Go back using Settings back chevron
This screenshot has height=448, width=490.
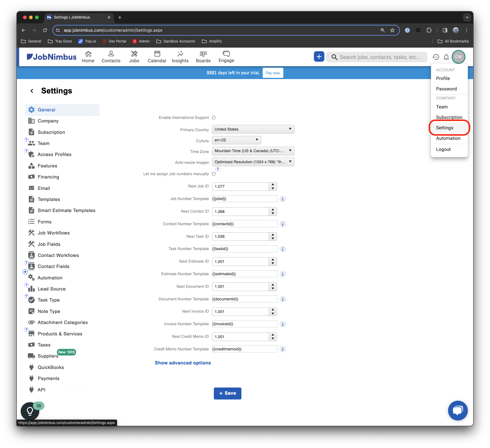(x=32, y=91)
